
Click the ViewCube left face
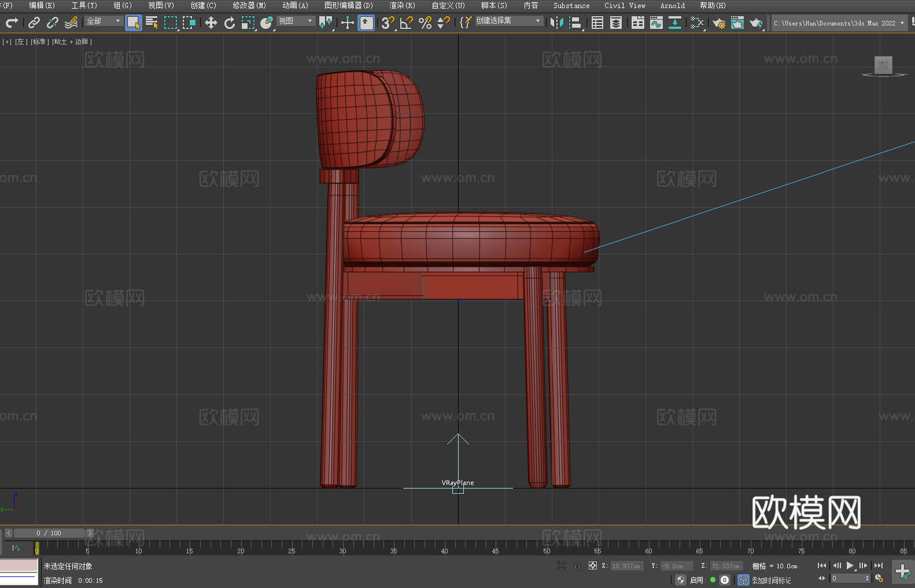click(883, 65)
